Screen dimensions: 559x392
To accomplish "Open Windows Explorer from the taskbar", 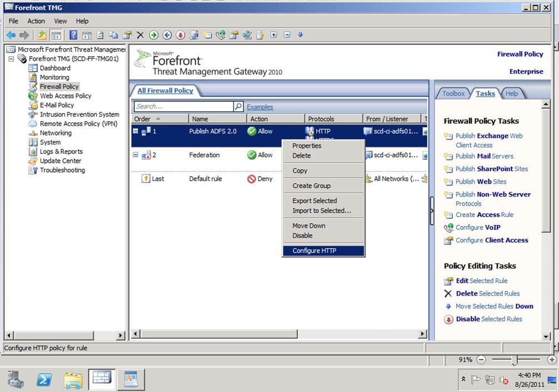I will tap(73, 380).
